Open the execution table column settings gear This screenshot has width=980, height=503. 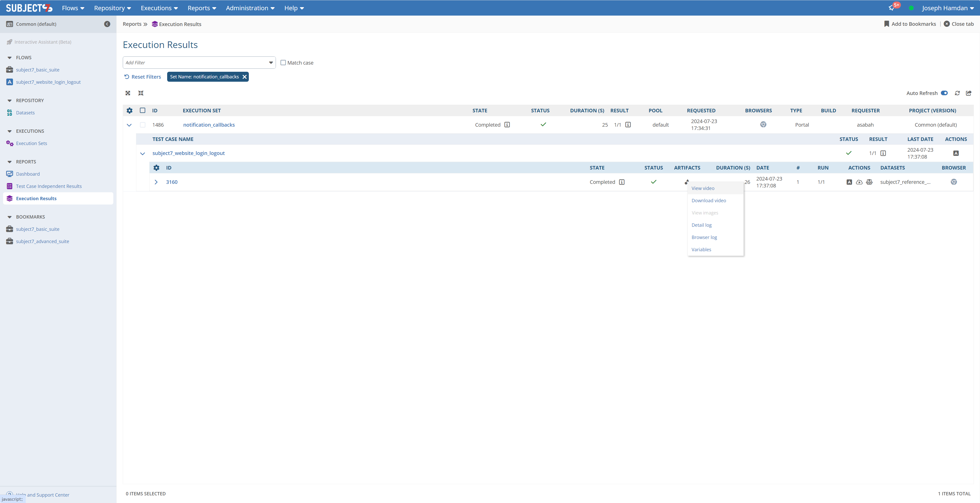pyautogui.click(x=129, y=111)
